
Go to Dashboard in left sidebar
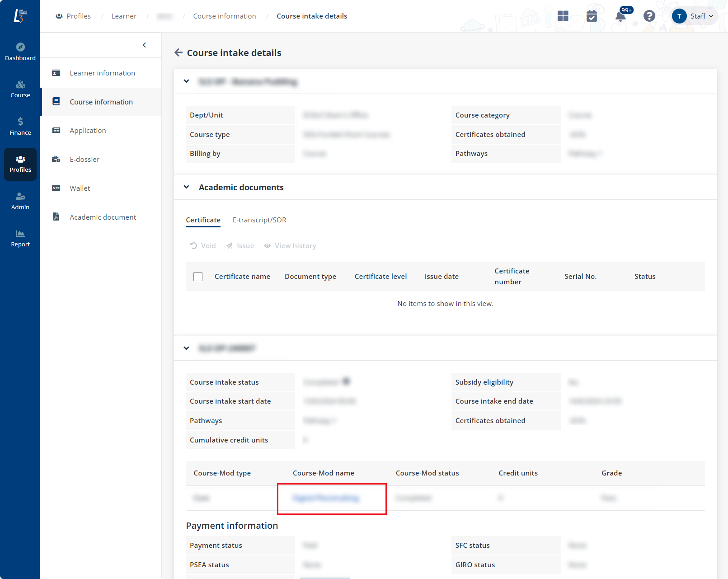coord(20,52)
